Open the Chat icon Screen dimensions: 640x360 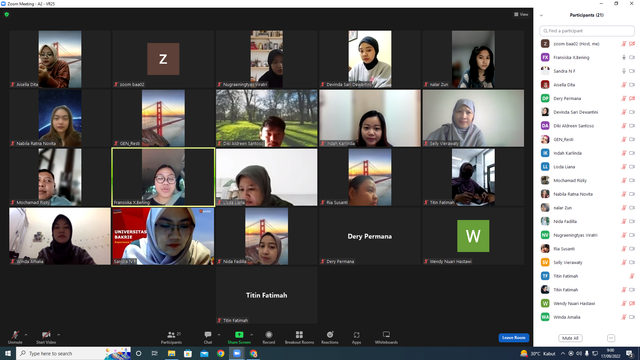(208, 335)
